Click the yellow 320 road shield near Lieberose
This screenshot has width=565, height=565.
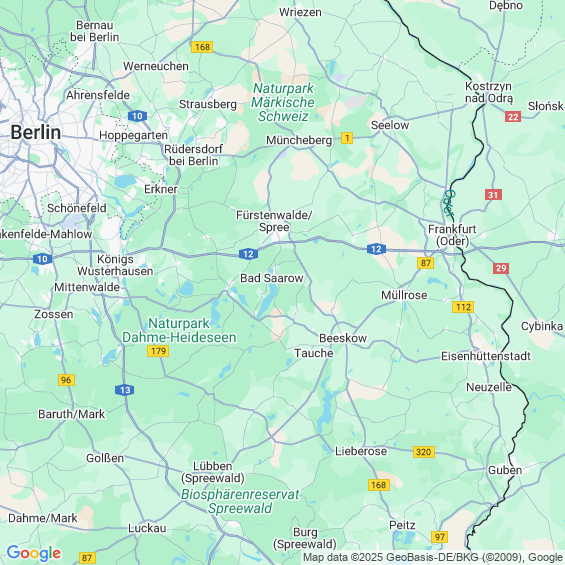click(423, 452)
